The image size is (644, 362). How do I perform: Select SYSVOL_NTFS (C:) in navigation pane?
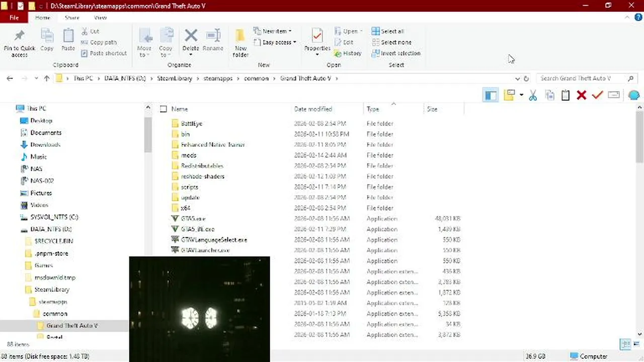[x=54, y=217]
